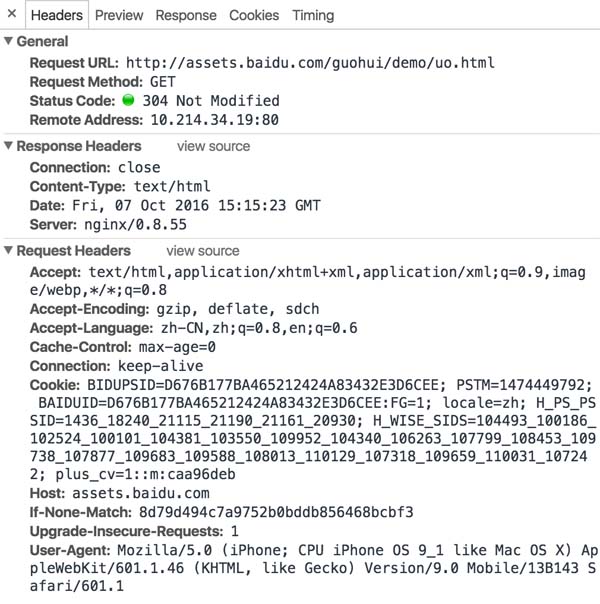Image resolution: width=600 pixels, height=604 pixels.
Task: Click the Status Code label
Action: tap(72, 101)
